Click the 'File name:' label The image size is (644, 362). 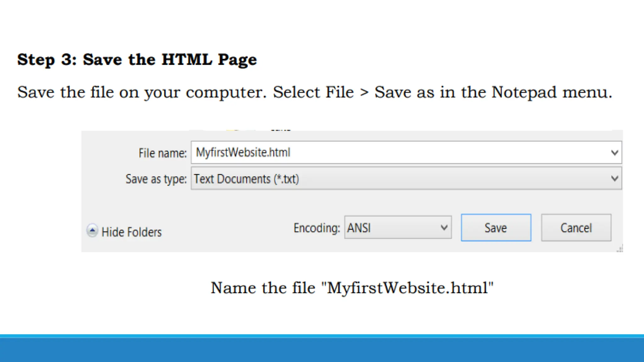tap(163, 153)
